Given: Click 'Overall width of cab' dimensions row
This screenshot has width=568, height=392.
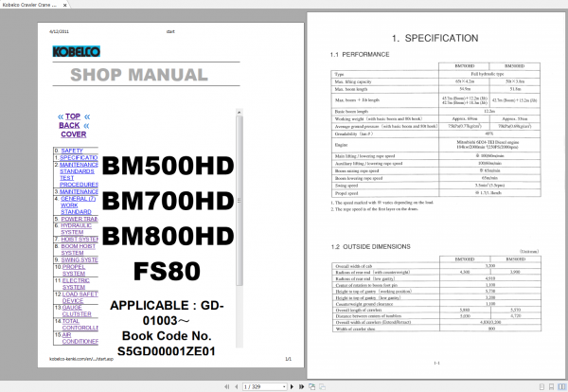Looking at the screenshot, I should [x=436, y=266].
